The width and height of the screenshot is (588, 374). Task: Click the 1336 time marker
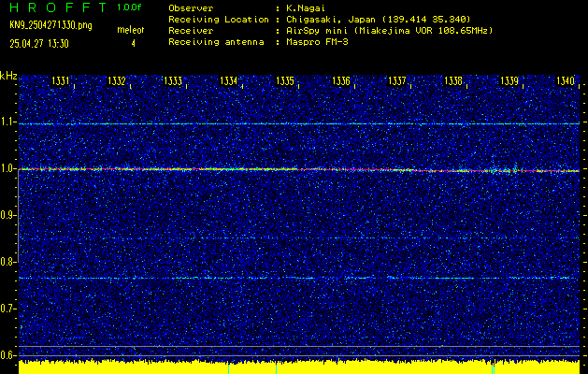point(341,81)
